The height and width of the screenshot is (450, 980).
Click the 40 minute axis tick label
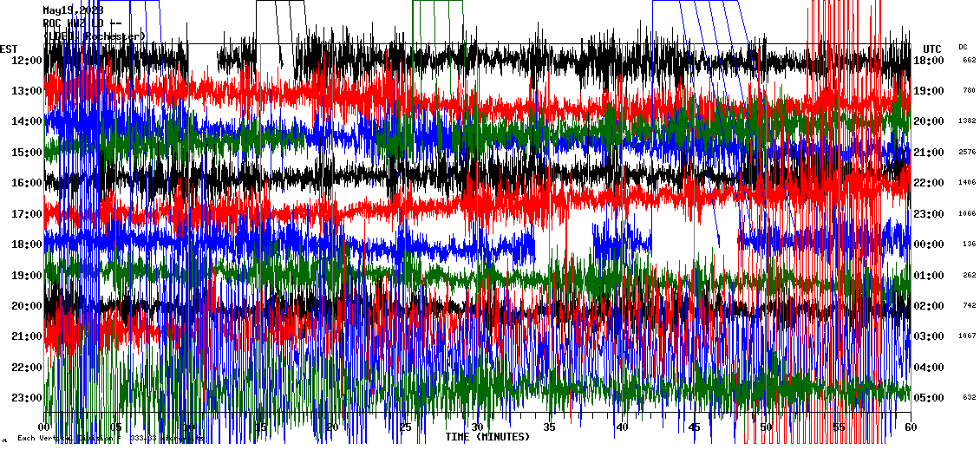tap(622, 427)
